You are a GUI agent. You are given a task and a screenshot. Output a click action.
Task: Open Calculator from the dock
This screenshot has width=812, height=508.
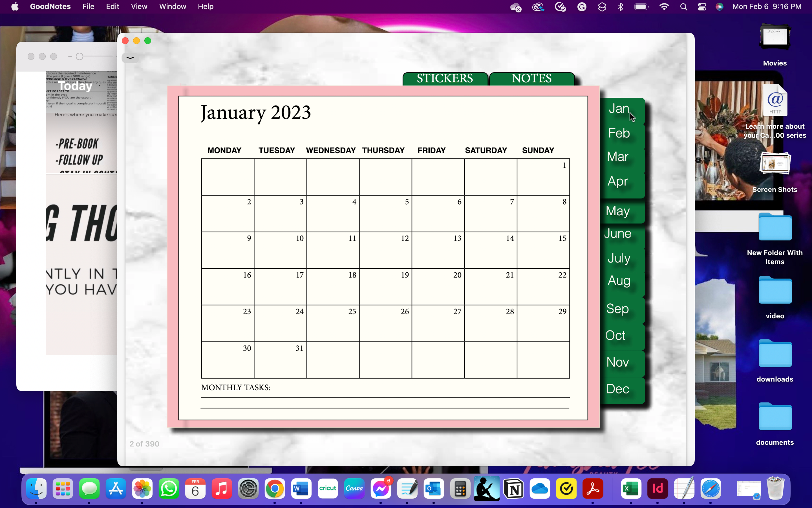(460, 489)
